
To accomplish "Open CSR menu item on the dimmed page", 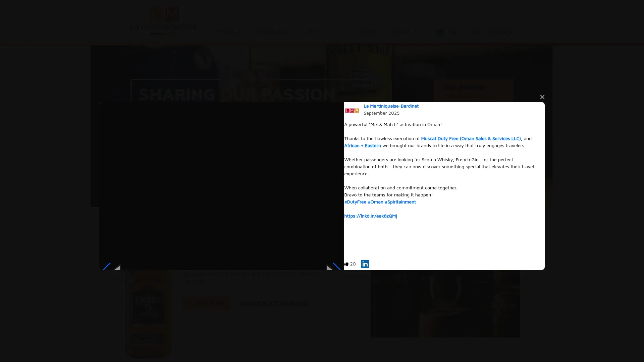I will tap(336, 32).
